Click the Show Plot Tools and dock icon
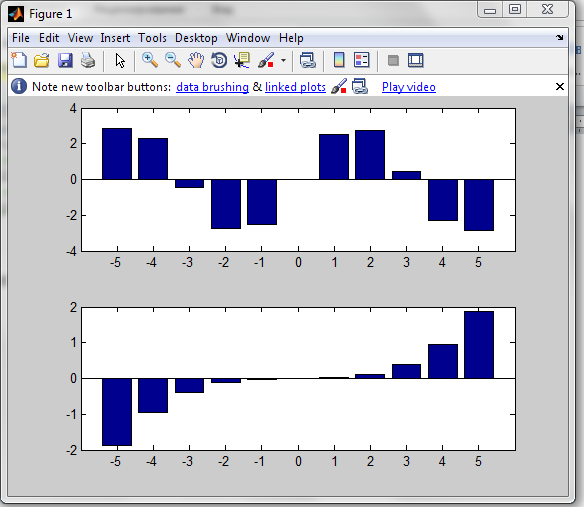The image size is (584, 507). tap(416, 60)
